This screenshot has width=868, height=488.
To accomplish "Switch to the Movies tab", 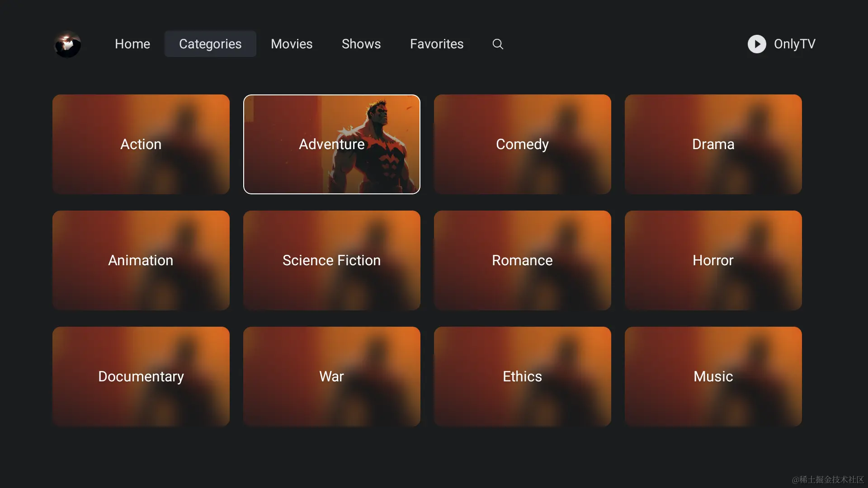I will click(292, 44).
